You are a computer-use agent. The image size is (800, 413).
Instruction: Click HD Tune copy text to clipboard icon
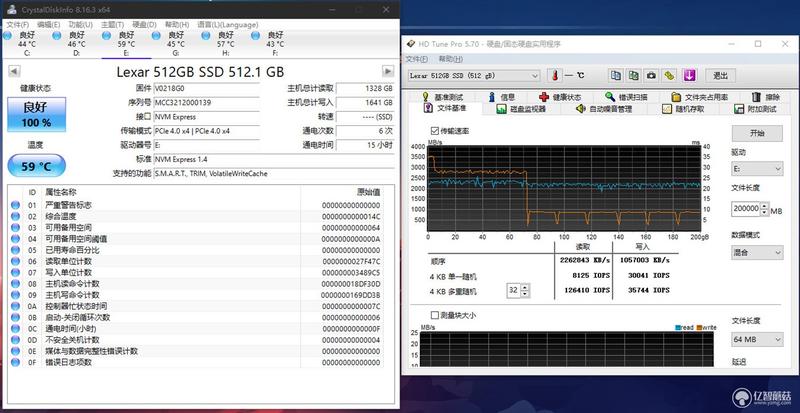coord(616,76)
